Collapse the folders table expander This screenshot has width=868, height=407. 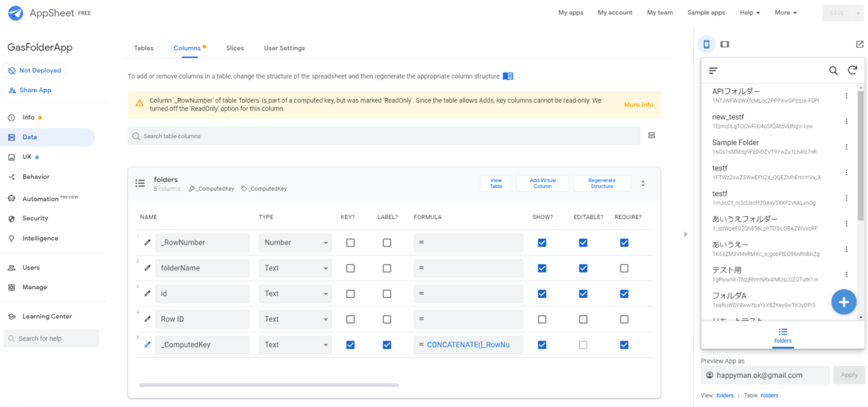coord(643,184)
